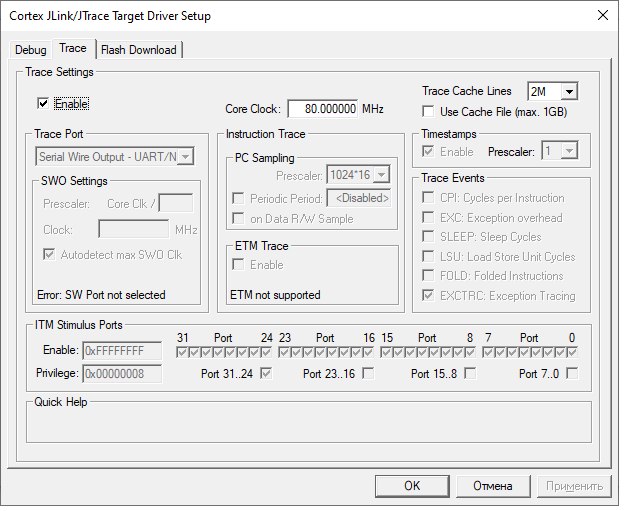624x511 pixels.
Task: Close the Target Driver Setup dialog
Action: coord(603,16)
